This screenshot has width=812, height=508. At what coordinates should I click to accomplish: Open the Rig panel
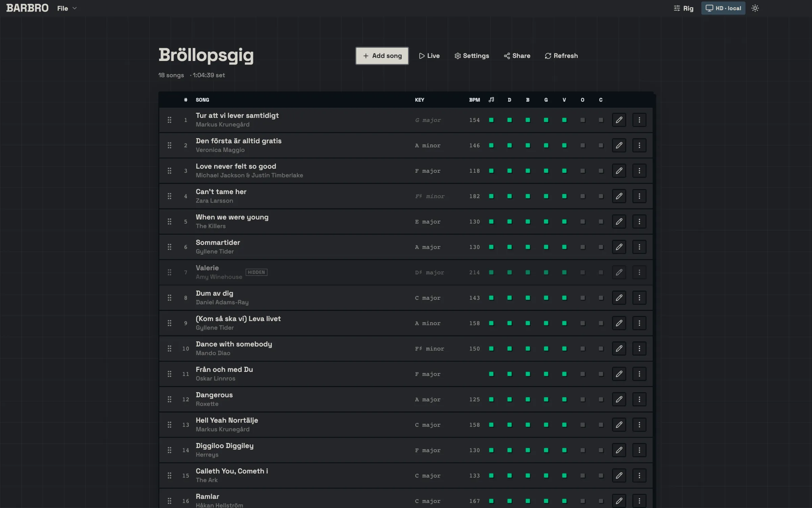683,8
